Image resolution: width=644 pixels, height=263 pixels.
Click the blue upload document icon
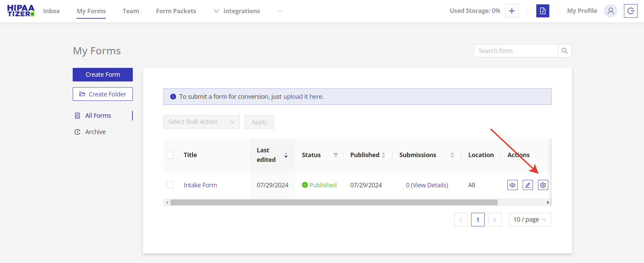click(542, 11)
